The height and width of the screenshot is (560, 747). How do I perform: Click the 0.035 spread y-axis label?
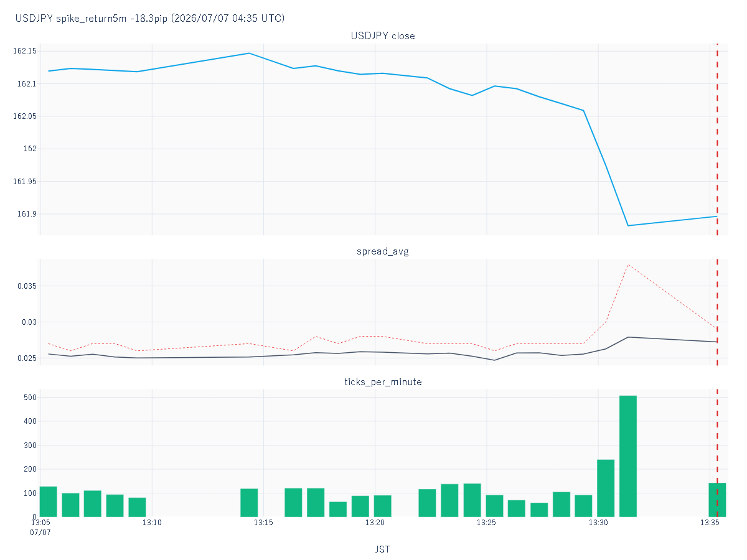click(27, 286)
